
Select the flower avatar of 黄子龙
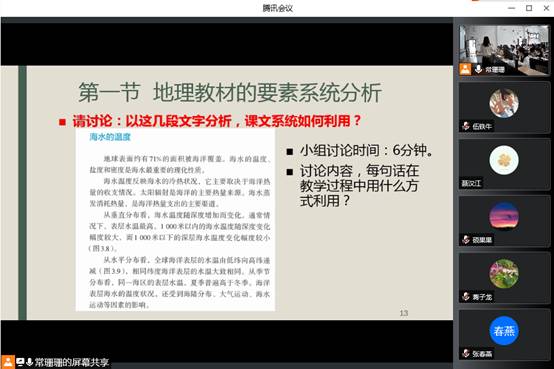pyautogui.click(x=504, y=274)
